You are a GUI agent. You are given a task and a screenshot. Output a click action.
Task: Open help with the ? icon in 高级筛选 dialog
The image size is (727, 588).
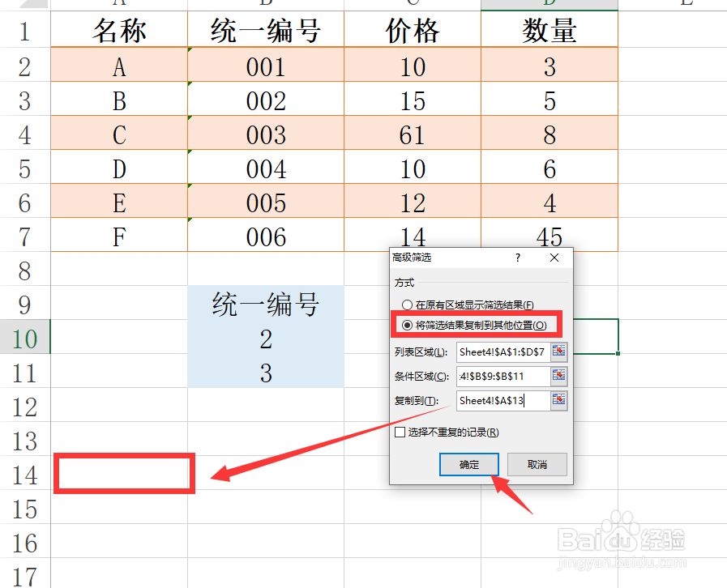click(518, 258)
